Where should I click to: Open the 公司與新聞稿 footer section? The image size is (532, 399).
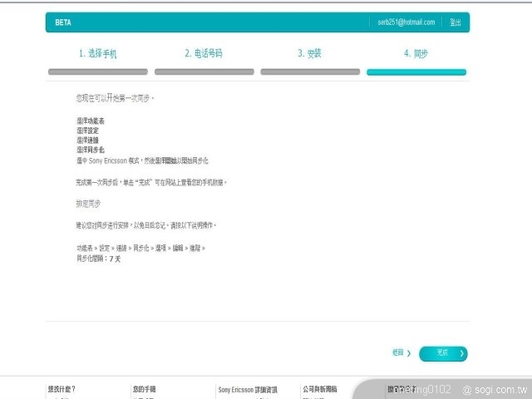(319, 389)
